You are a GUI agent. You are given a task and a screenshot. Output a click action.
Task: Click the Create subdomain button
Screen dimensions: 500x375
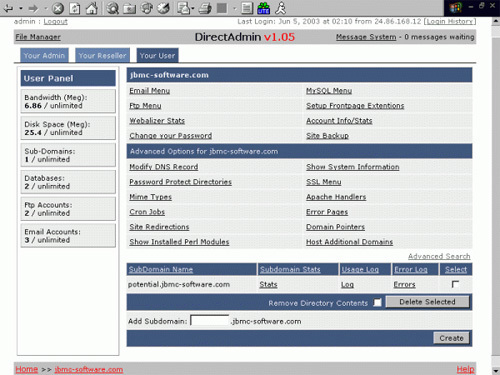click(x=451, y=338)
